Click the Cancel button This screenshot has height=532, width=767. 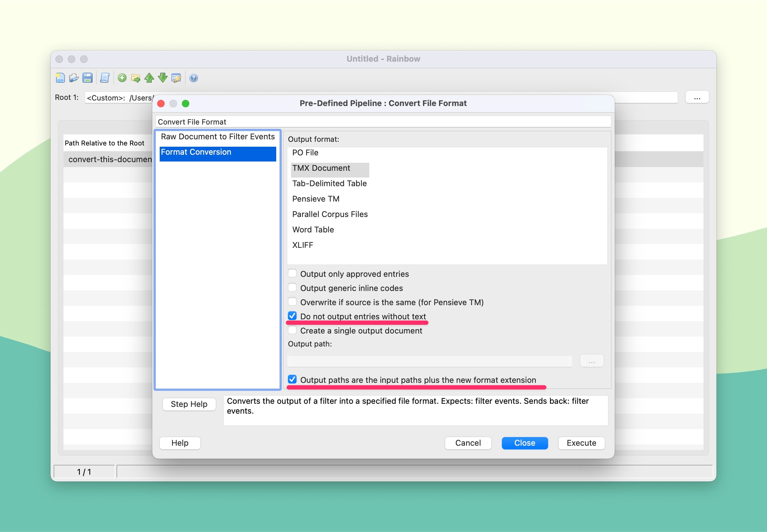468,443
